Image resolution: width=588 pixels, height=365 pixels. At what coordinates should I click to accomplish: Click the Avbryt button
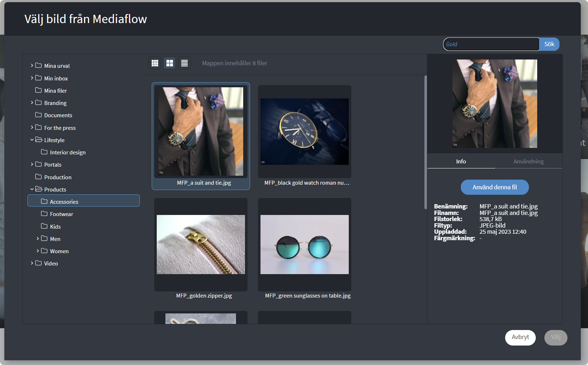520,338
